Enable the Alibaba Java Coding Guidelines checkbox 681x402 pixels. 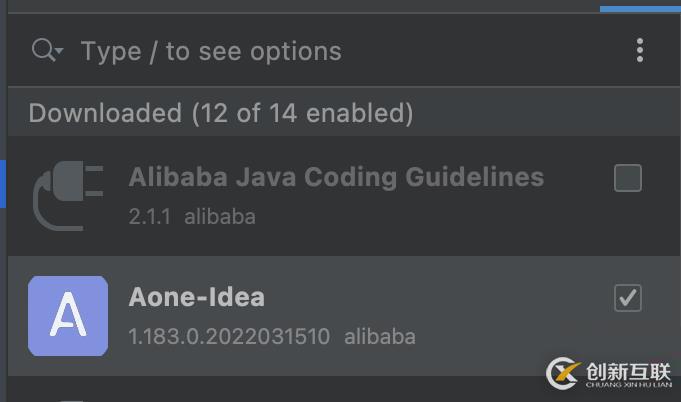(628, 178)
